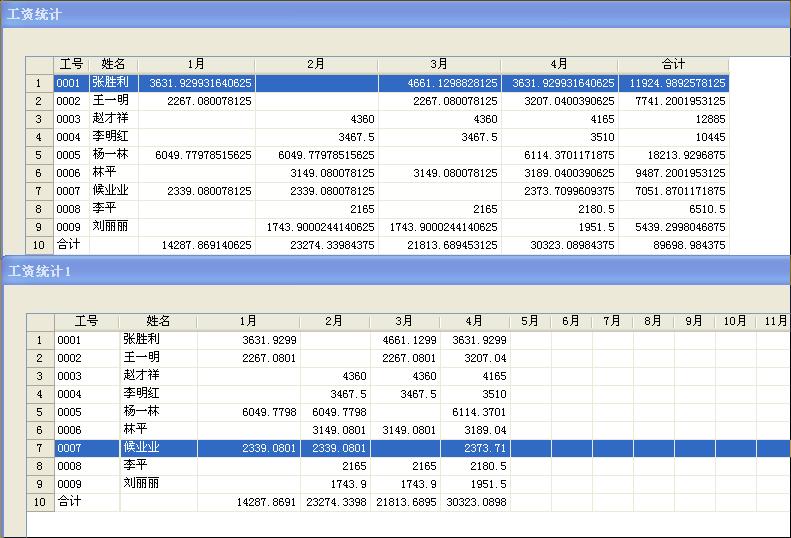
Task: Click the cell 王一明 in the top table
Action: click(x=114, y=101)
